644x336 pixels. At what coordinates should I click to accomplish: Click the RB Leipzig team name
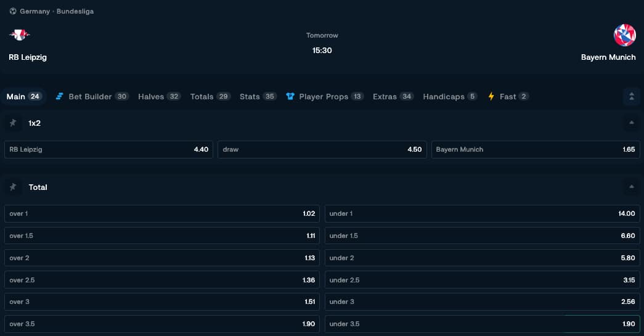[x=28, y=57]
